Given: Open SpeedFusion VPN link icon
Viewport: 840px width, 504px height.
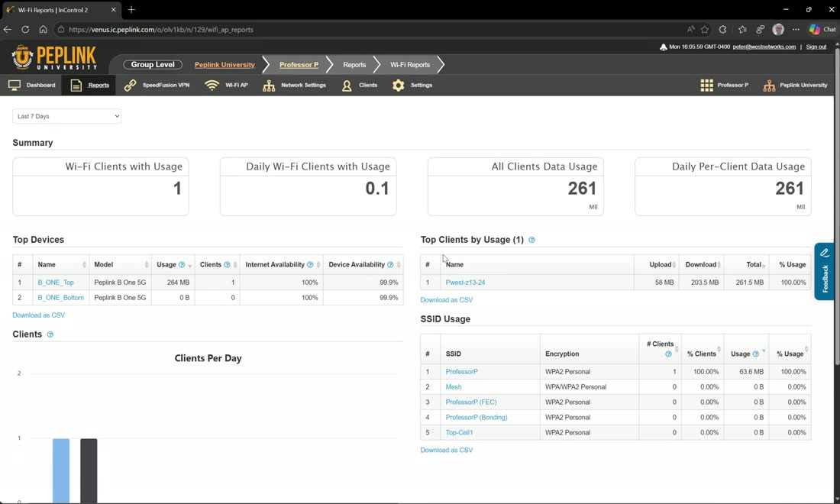Looking at the screenshot, I should (130, 86).
